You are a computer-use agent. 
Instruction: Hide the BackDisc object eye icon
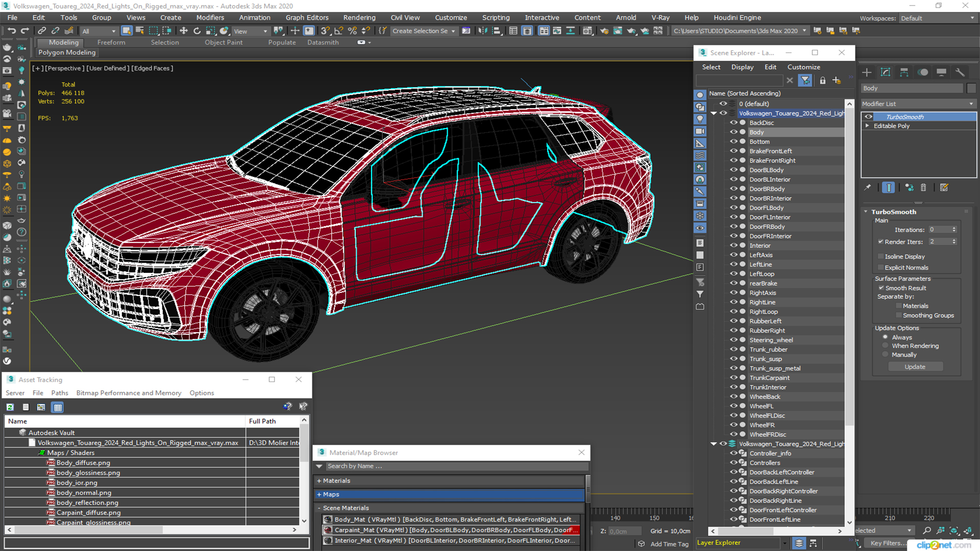(733, 123)
